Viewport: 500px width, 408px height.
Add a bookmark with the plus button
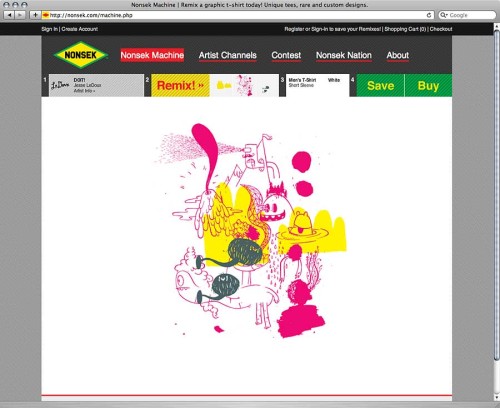point(35,15)
